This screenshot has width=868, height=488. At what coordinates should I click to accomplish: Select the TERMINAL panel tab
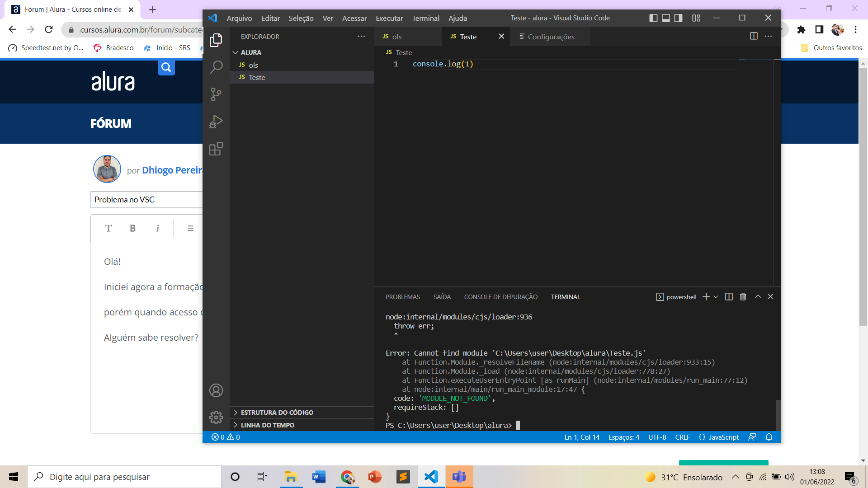pos(566,297)
